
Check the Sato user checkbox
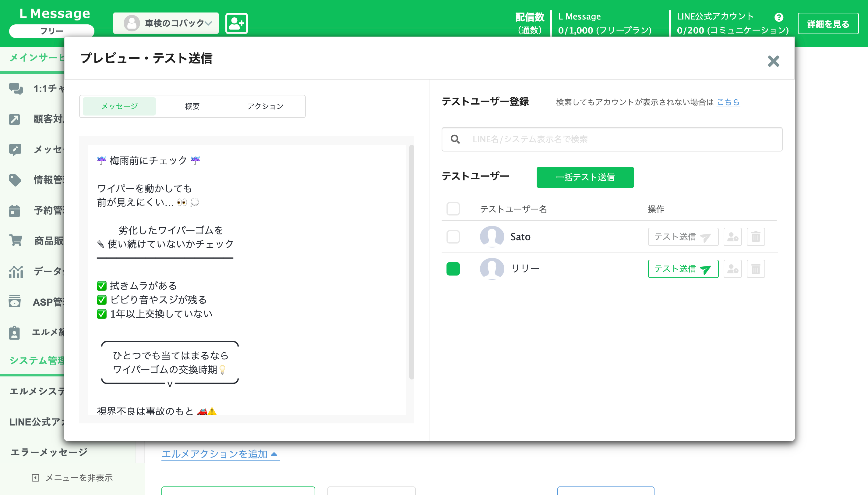coord(453,237)
